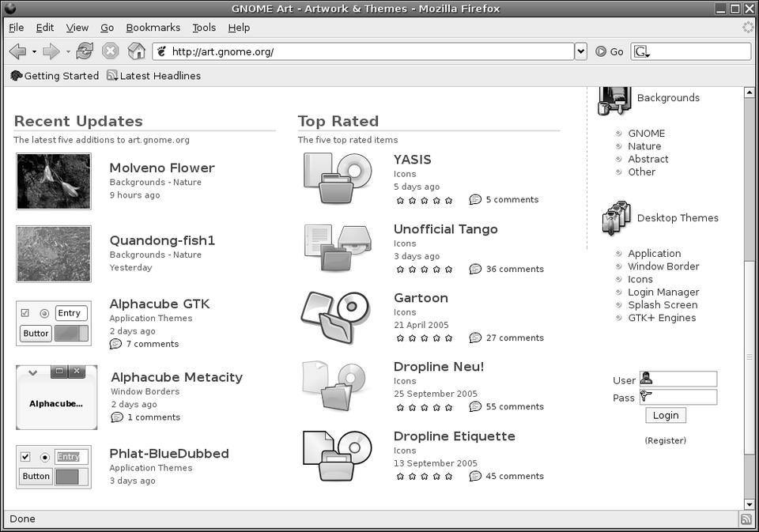Screen dimensions: 759x532
Task: Click the (Register) link
Action: tap(665, 440)
